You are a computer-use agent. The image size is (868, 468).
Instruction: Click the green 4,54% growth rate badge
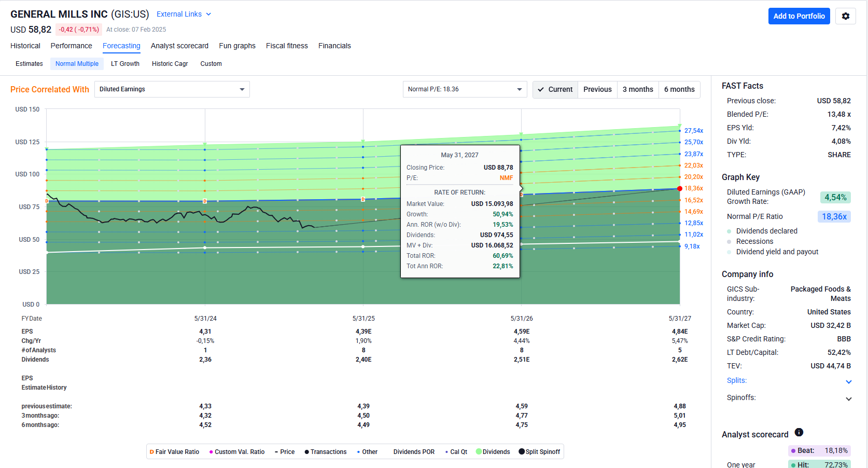(835, 197)
